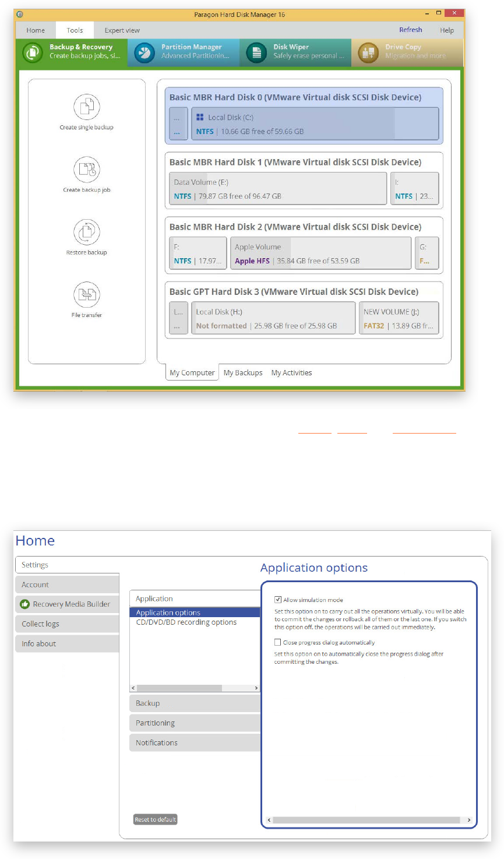Select NEW VOLUME (J:) FAT32 partition
This screenshot has width=504, height=859.
399,318
